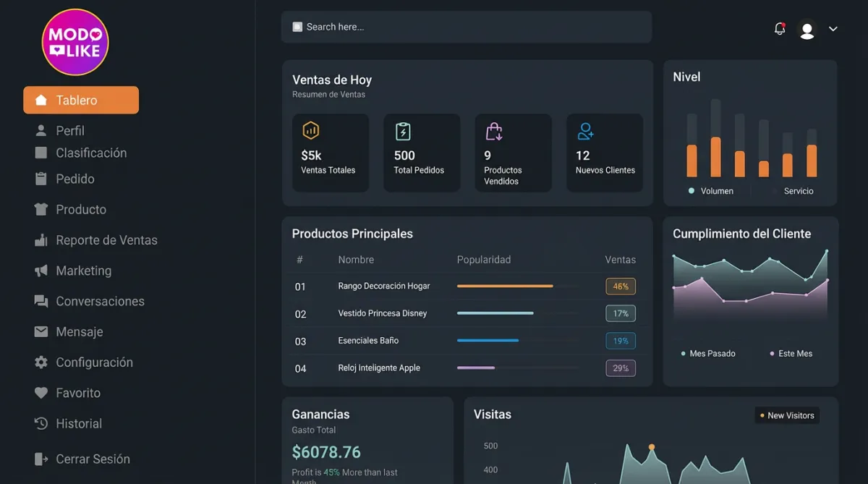Open notifications with the bell icon
This screenshot has width=868, height=484.
click(x=780, y=29)
